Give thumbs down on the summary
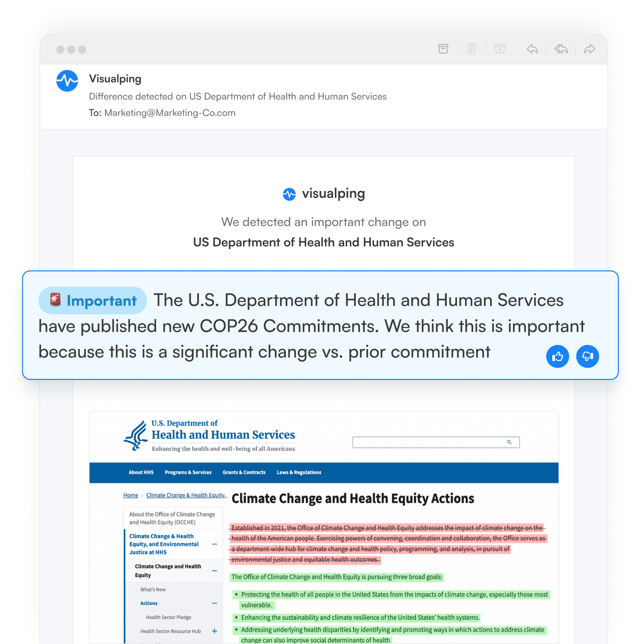This screenshot has width=644, height=644. pos(588,356)
